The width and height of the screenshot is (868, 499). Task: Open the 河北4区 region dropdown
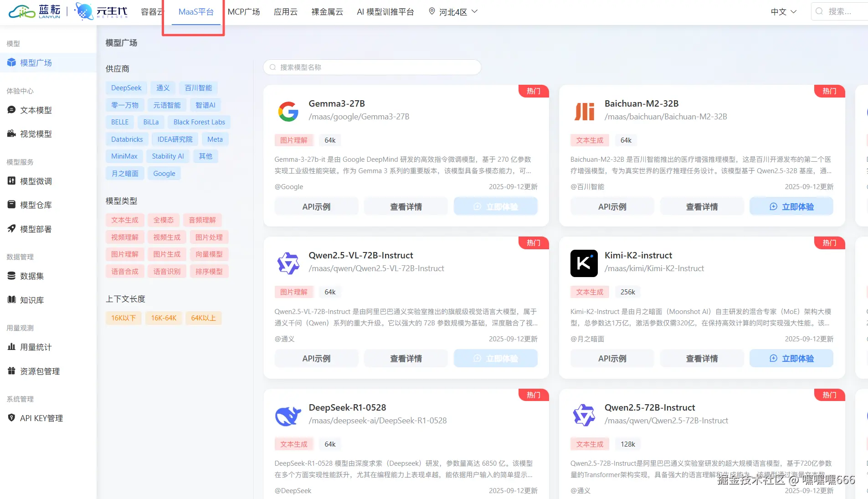pyautogui.click(x=453, y=12)
